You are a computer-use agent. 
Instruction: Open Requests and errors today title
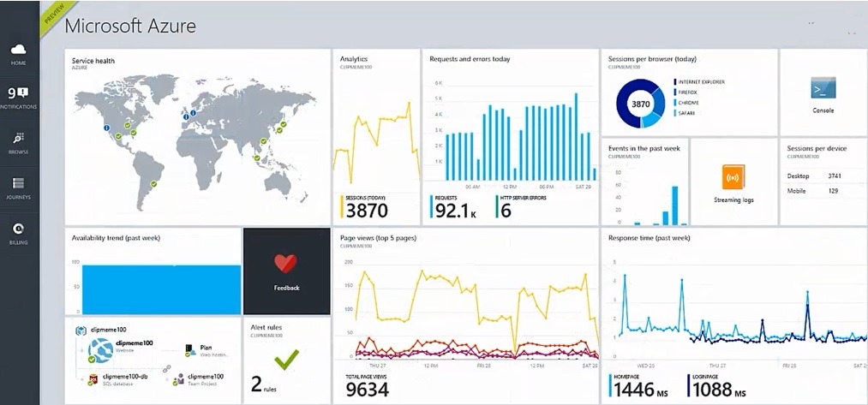(x=470, y=58)
